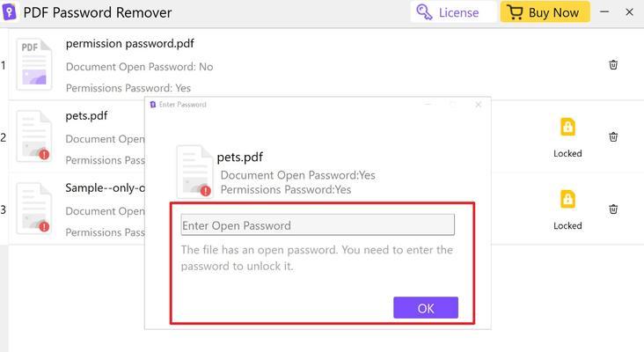Select the permission password.pdf file name

coord(130,43)
